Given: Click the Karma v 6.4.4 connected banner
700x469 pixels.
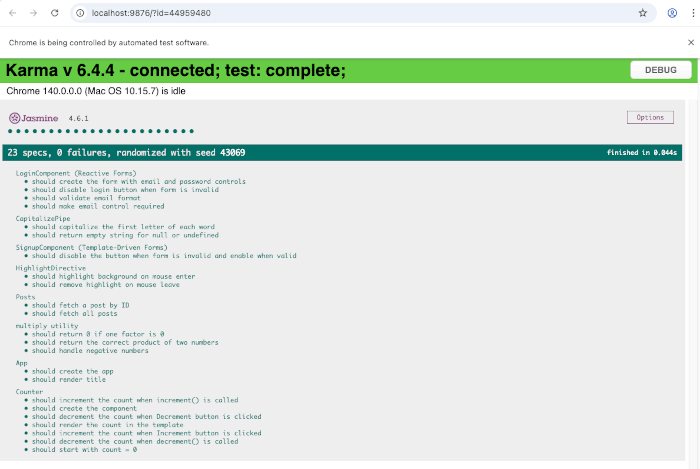Looking at the screenshot, I should point(176,71).
